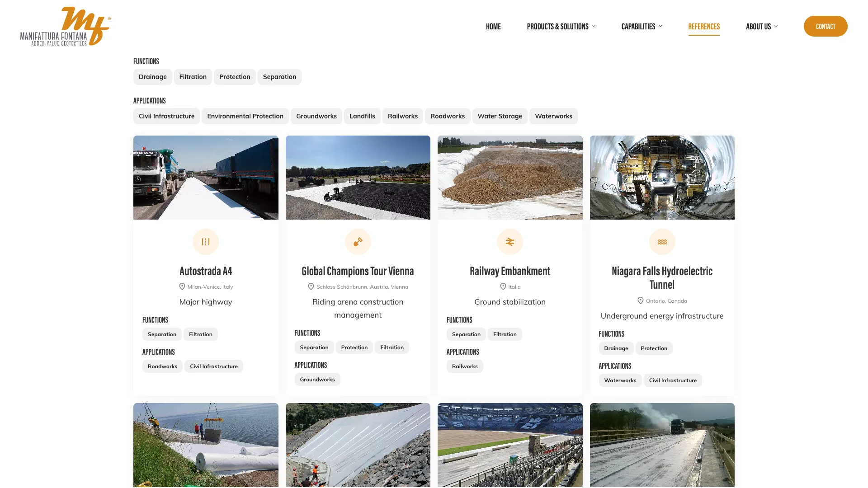Image resolution: width=868 pixels, height=488 pixels.
Task: Click the Niagara Falls tunnel waves icon
Action: 662,242
